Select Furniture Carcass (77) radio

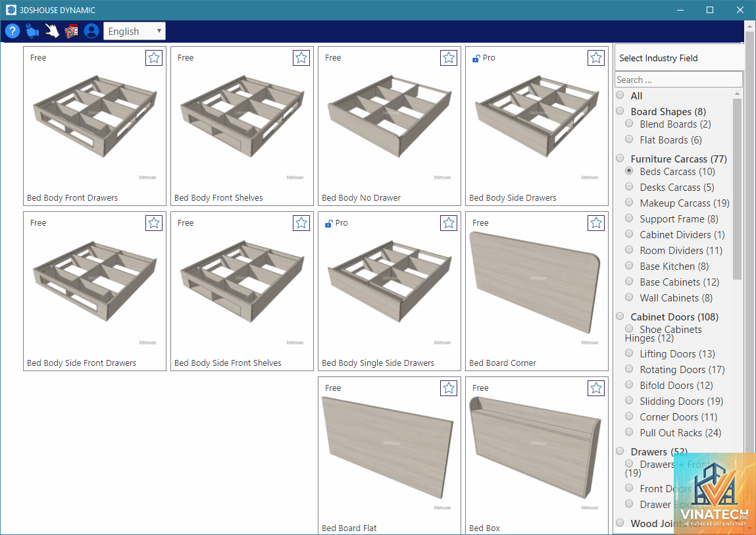[620, 158]
